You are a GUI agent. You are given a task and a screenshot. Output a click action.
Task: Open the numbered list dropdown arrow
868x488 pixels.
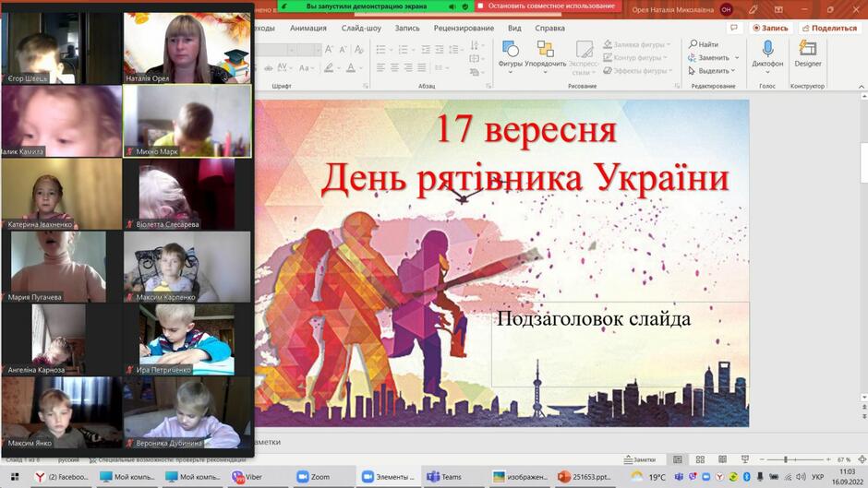point(413,50)
